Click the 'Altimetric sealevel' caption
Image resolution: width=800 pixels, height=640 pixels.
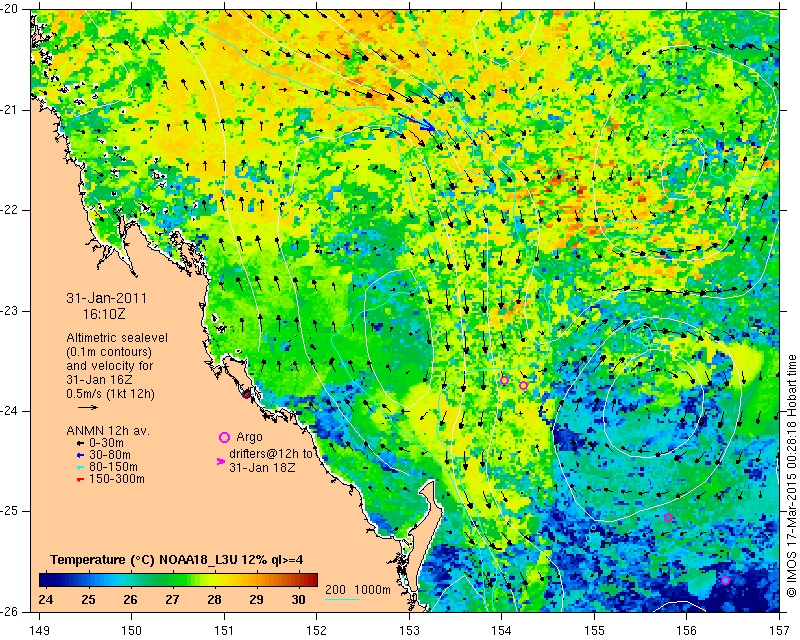(117, 338)
